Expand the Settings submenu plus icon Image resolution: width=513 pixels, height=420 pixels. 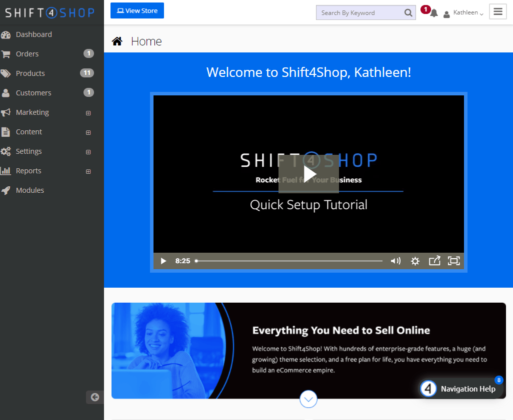point(88,152)
